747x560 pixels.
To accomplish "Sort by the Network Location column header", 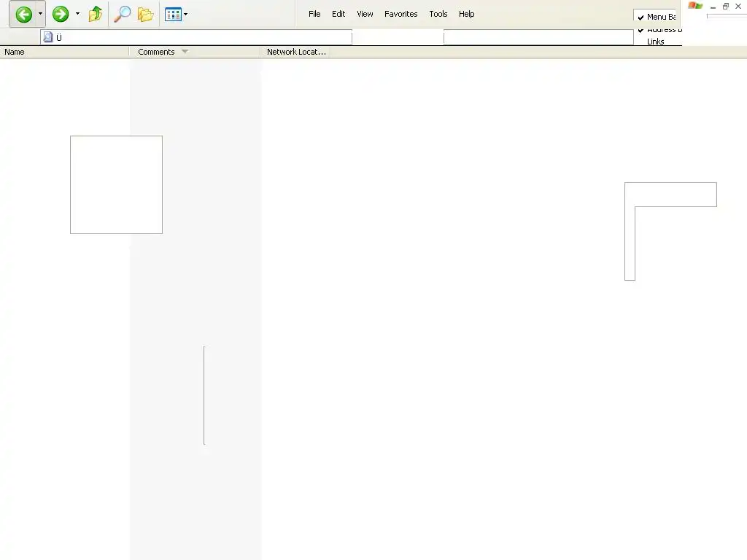I will coord(295,52).
